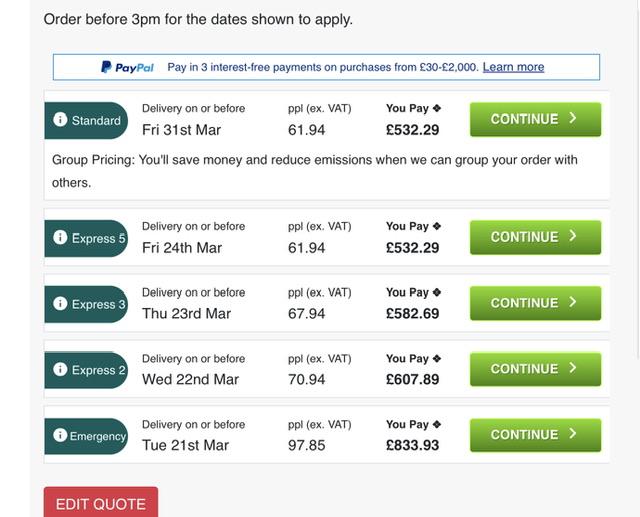Continue with Express 5 delivery

pos(535,237)
